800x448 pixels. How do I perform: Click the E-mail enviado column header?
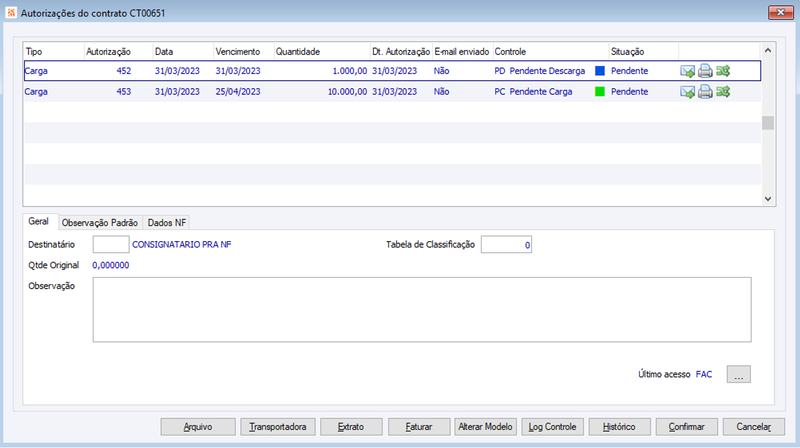point(462,52)
